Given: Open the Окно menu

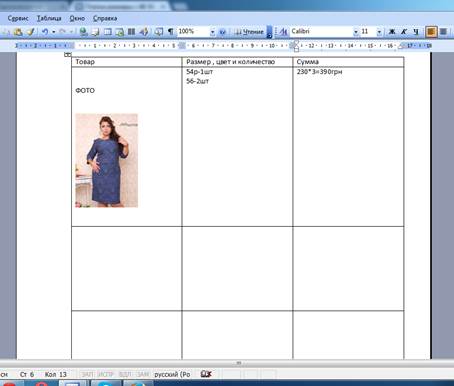Looking at the screenshot, I should pos(77,18).
